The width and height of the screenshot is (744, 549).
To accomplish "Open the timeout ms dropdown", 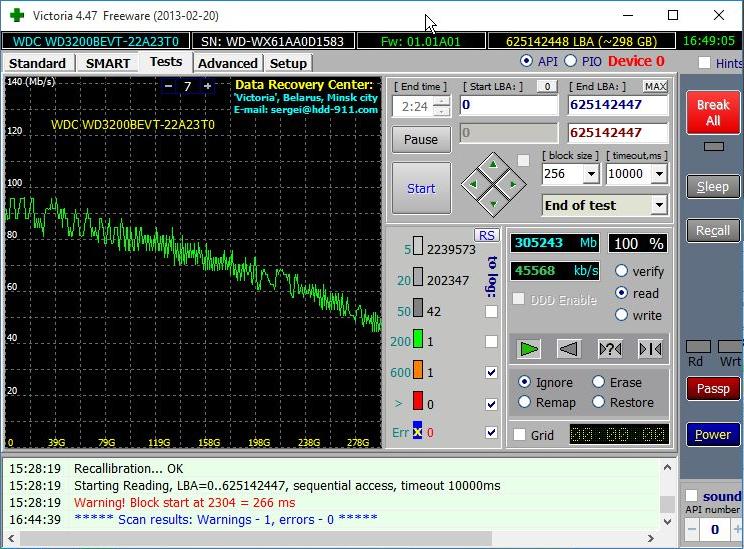I will 659,174.
